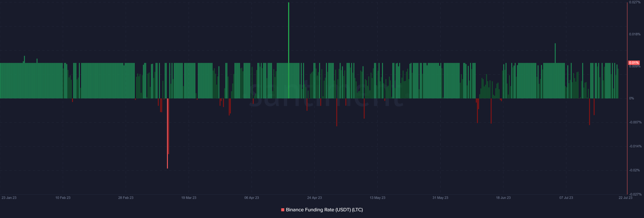Click the -0.02% y-axis label

(x=634, y=170)
